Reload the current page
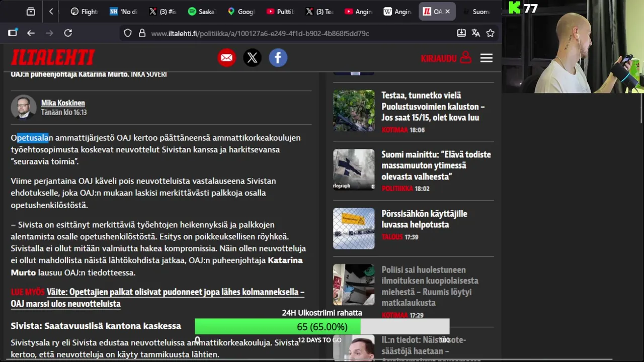 68,33
